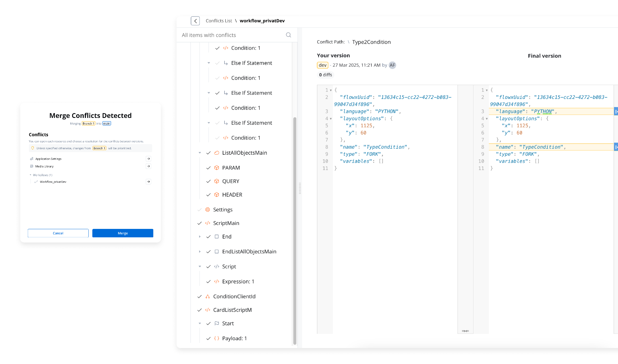The height and width of the screenshot is (364, 618).
Task: Fold layoutOptions line 4 in Your version
Action: click(331, 119)
